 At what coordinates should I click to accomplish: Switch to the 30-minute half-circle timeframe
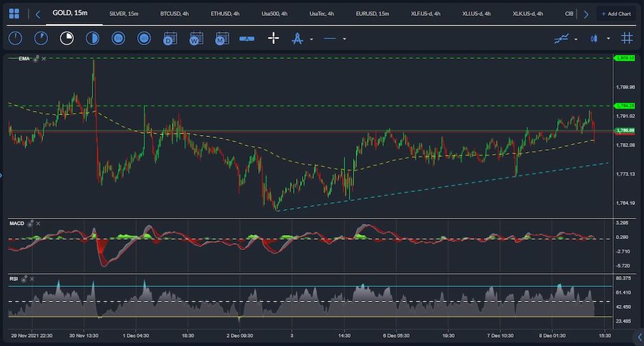click(x=92, y=38)
